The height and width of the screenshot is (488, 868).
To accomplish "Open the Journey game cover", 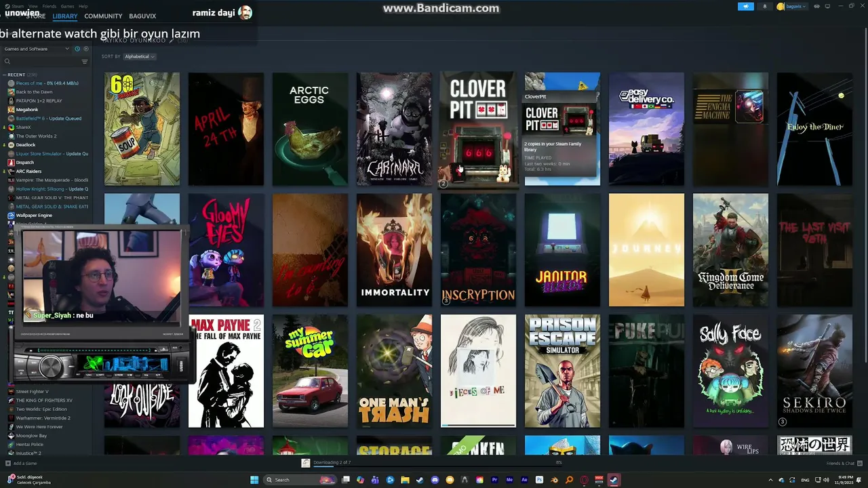I will (x=646, y=250).
